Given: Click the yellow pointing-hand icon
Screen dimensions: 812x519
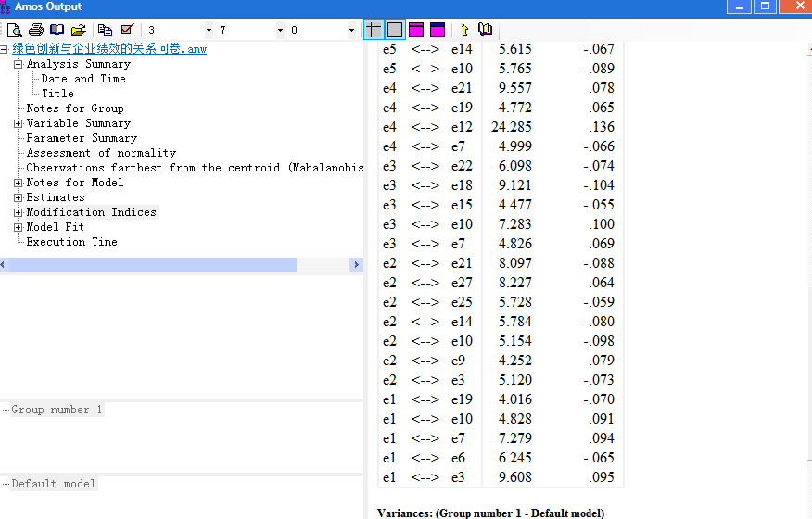Looking at the screenshot, I should pos(464,30).
